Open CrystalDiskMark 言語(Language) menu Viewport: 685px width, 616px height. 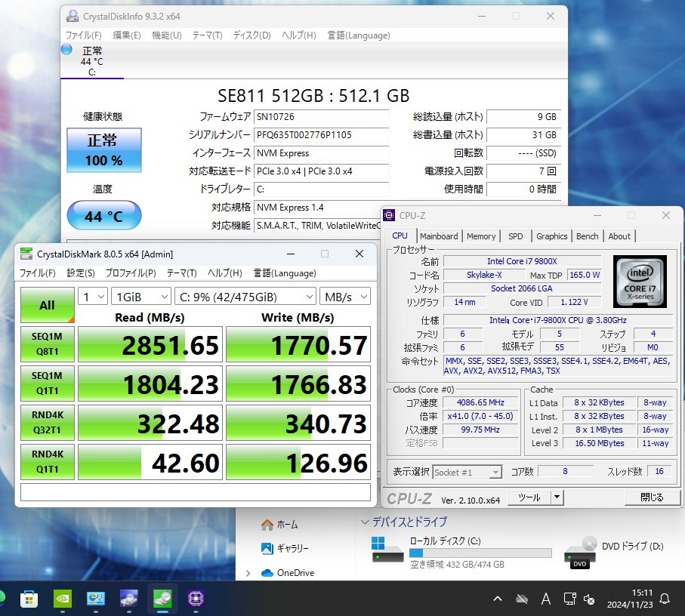pos(285,273)
